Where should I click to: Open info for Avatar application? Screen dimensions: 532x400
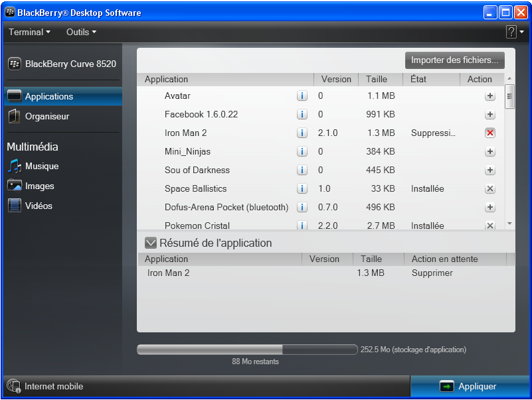coord(302,96)
